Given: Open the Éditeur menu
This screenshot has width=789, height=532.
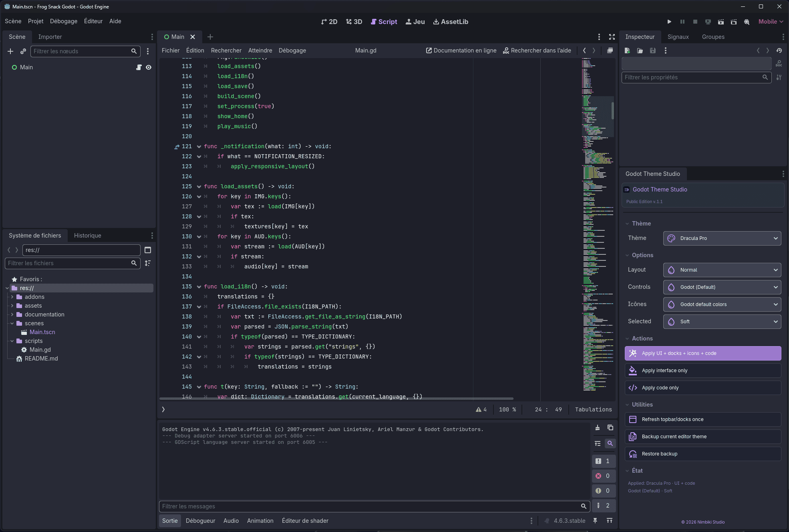Looking at the screenshot, I should 93,21.
